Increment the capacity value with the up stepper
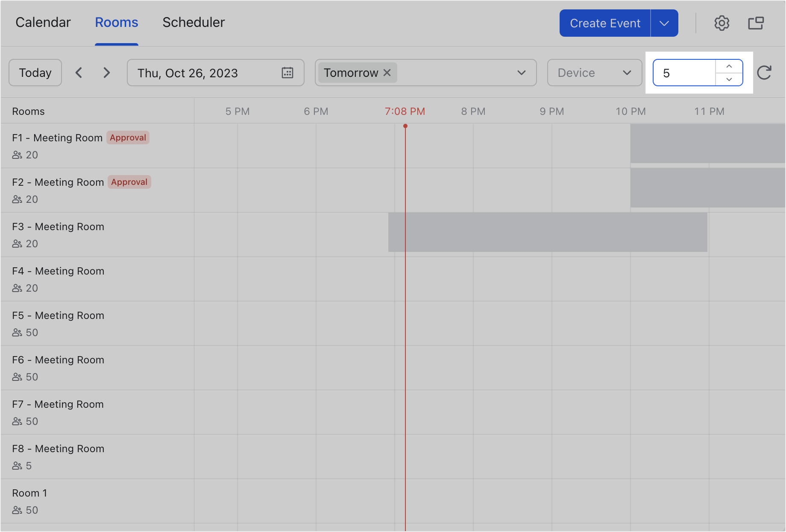Image resolution: width=786 pixels, height=532 pixels. (x=729, y=66)
